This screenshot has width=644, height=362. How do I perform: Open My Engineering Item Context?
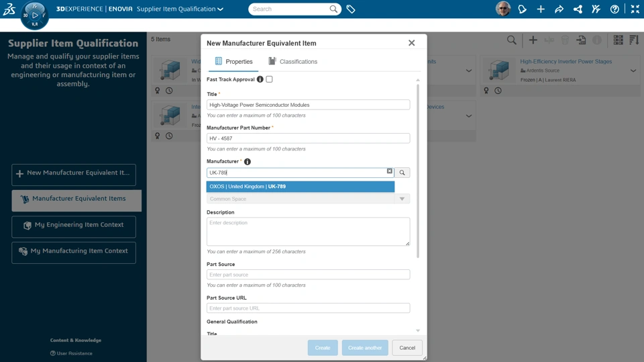[74, 226]
